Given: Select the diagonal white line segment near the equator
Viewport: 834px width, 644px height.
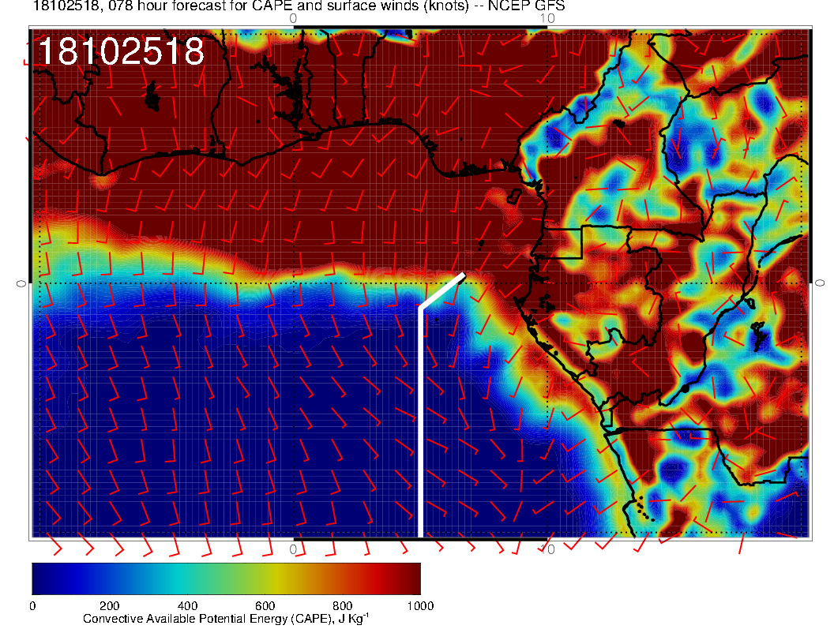Looking at the screenshot, I should click(441, 291).
